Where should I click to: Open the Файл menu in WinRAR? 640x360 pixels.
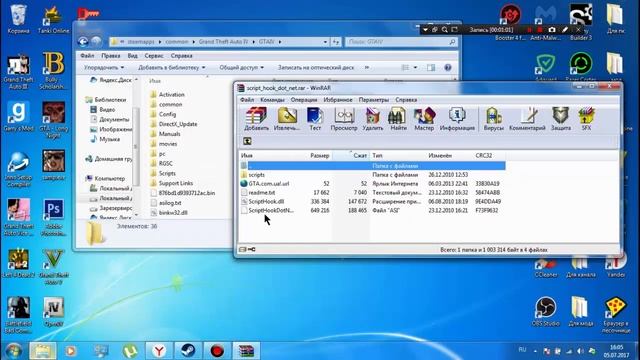247,100
